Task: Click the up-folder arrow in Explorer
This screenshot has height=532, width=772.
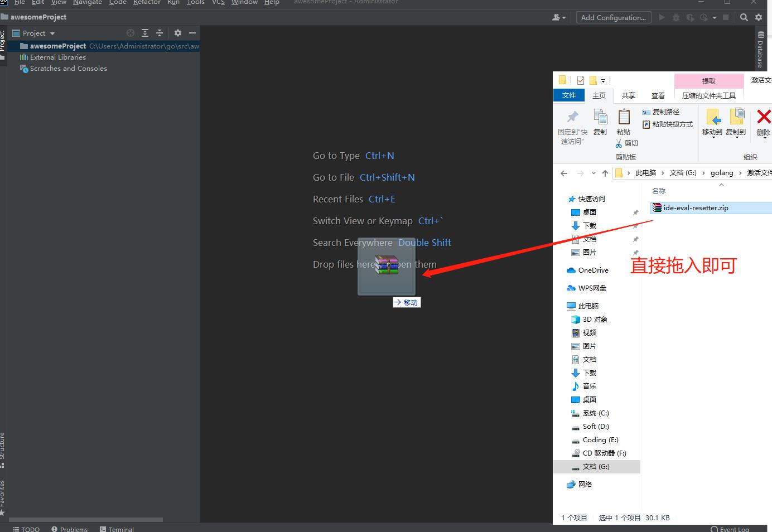Action: click(605, 173)
